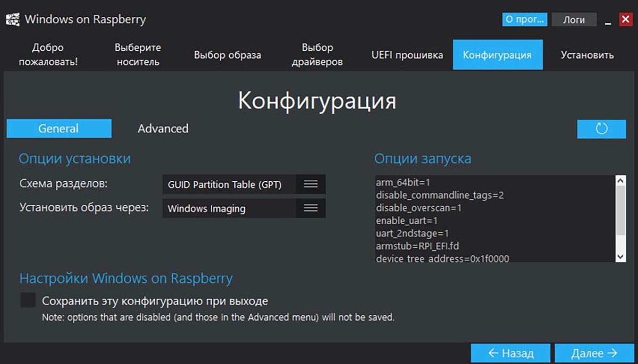The width and height of the screenshot is (638, 364).
Task: Click the disable_overscan=1 line
Action: [x=418, y=208]
